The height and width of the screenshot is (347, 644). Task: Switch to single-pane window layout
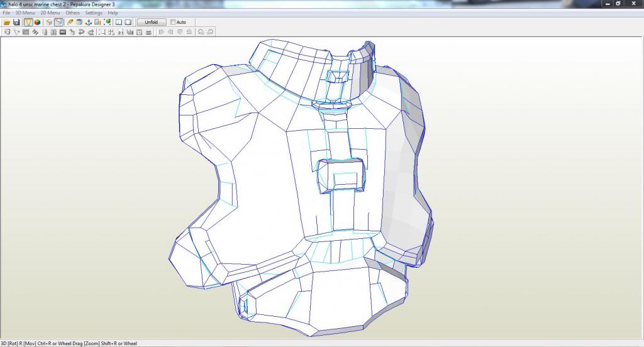click(x=128, y=22)
